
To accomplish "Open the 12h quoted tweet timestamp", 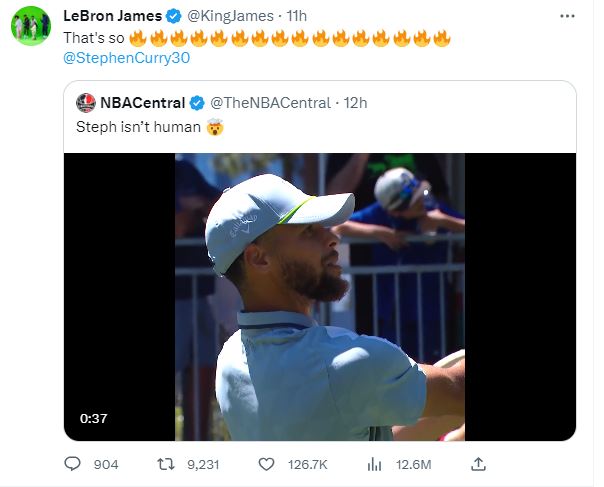I will pos(355,103).
